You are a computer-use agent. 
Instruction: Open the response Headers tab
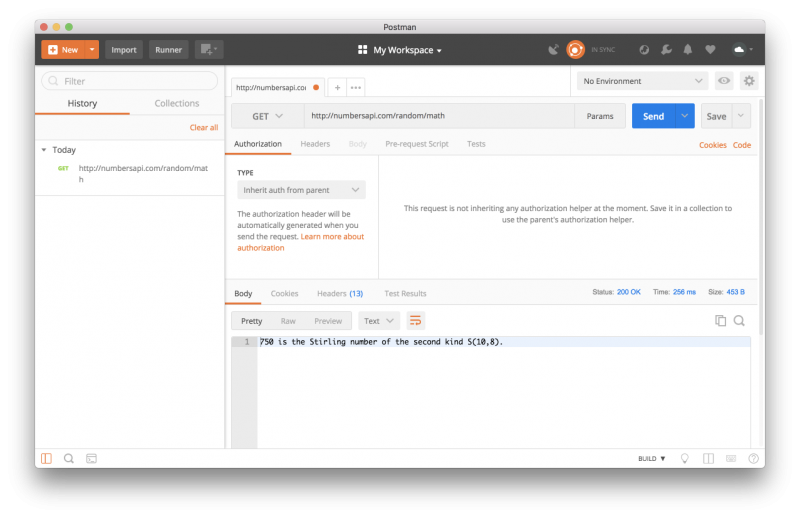tap(339, 293)
